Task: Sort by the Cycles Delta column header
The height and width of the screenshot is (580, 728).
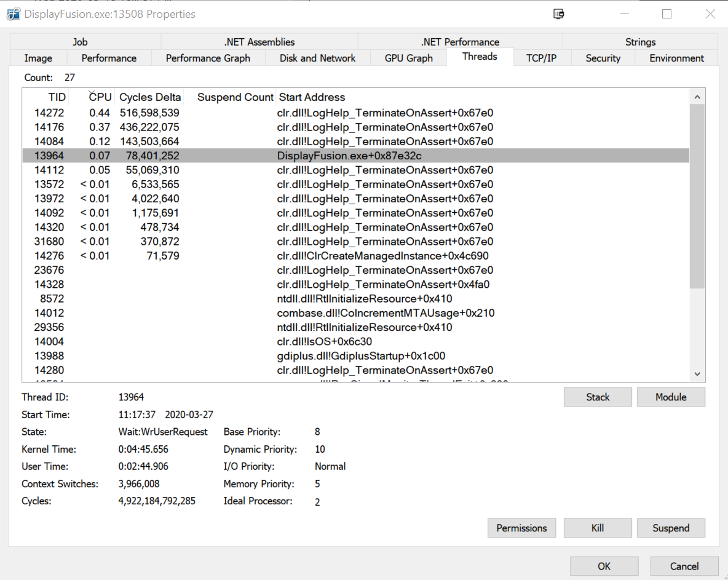Action: 149,97
